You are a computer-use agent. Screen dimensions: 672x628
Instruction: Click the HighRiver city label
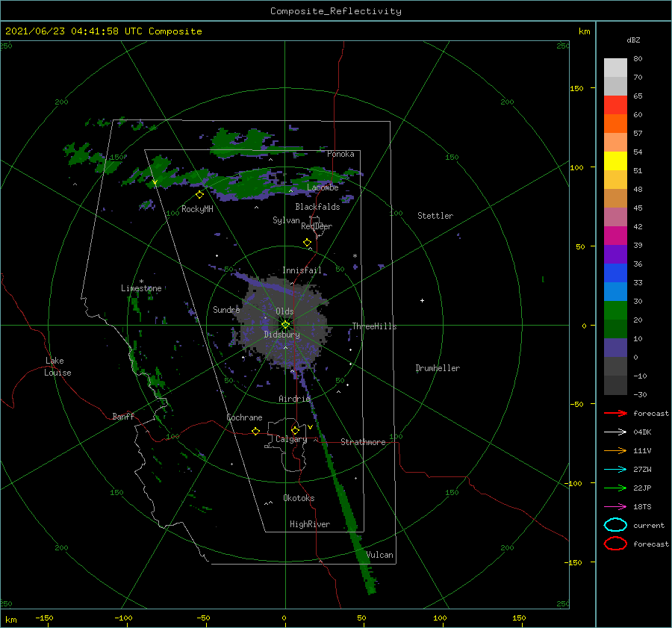pos(310,524)
